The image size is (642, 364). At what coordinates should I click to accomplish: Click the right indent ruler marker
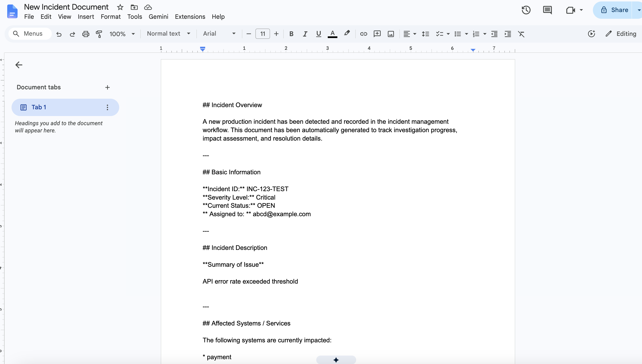tap(473, 50)
